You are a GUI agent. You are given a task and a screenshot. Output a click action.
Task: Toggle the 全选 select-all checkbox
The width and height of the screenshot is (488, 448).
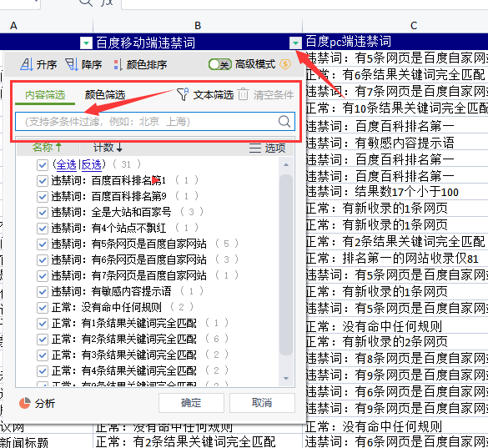point(43,164)
